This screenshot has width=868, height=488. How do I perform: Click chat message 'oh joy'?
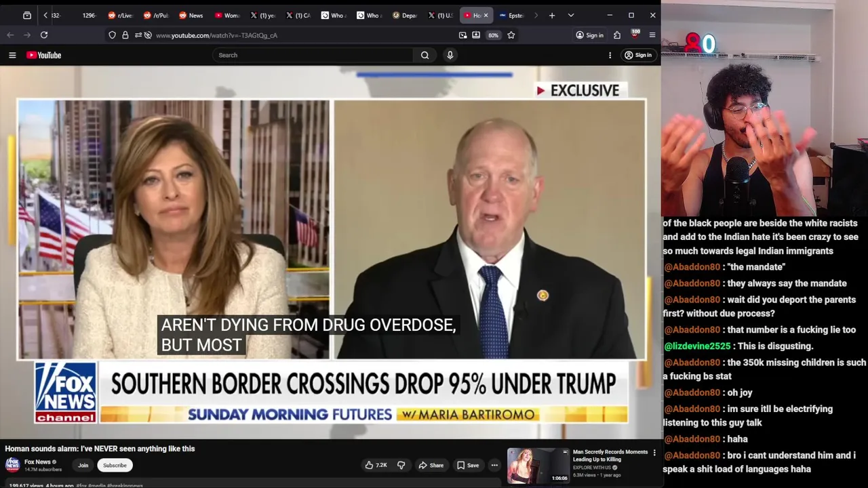740,392
